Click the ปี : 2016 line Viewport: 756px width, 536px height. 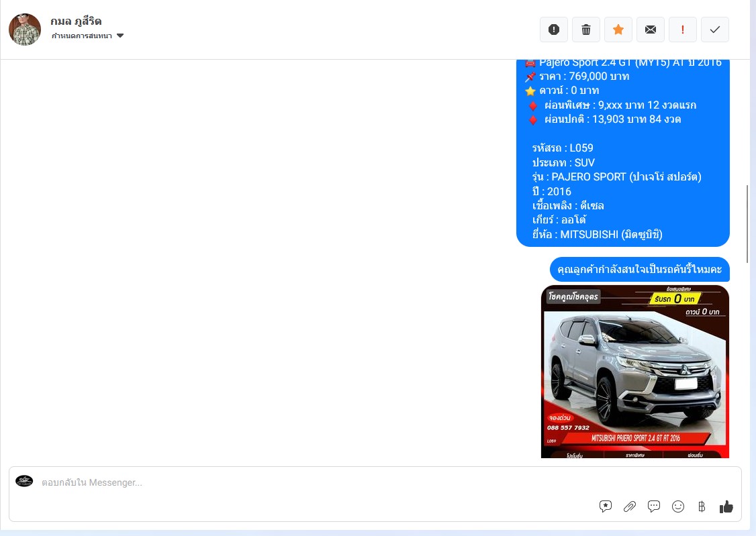(x=552, y=191)
